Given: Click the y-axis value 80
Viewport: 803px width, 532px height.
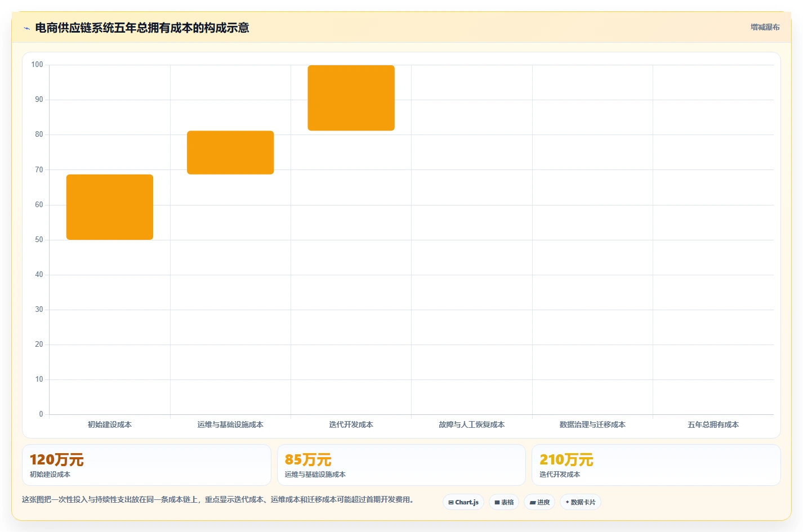Looking at the screenshot, I should click(x=39, y=135).
